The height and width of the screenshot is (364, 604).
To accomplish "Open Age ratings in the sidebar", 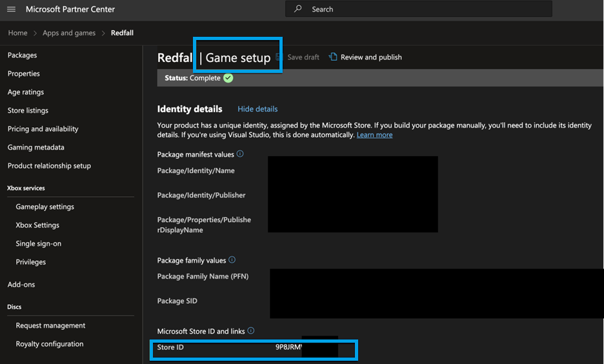I will 26,92.
